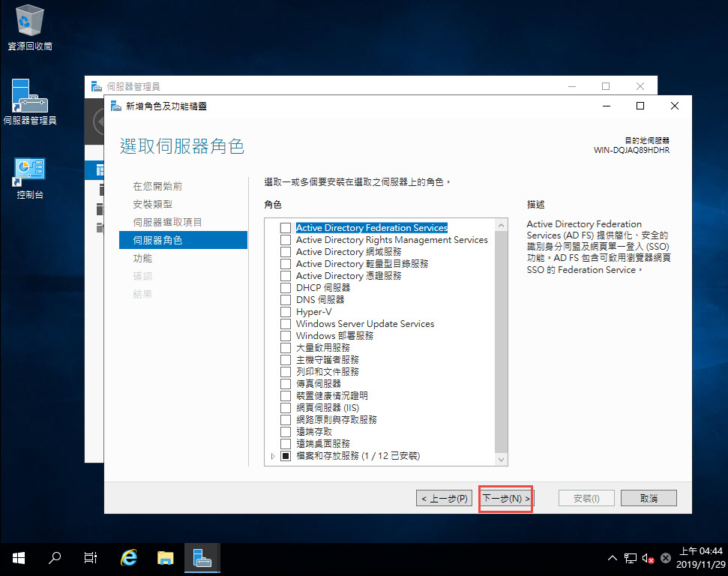Open the 控制台 desktop shortcut
This screenshot has width=728, height=576.
[30, 178]
